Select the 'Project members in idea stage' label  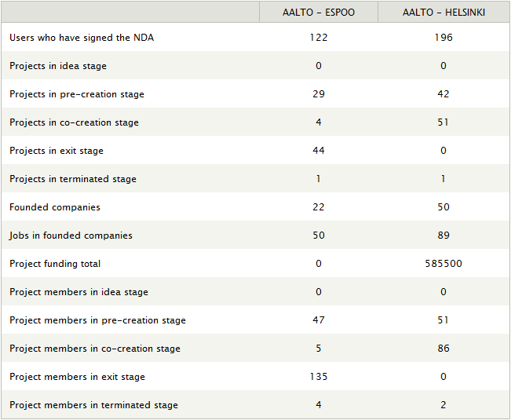click(78, 292)
